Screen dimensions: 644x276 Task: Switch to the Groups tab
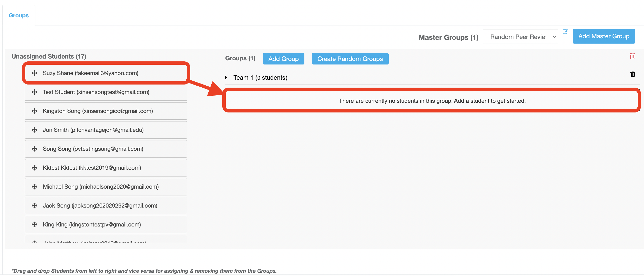[x=19, y=15]
